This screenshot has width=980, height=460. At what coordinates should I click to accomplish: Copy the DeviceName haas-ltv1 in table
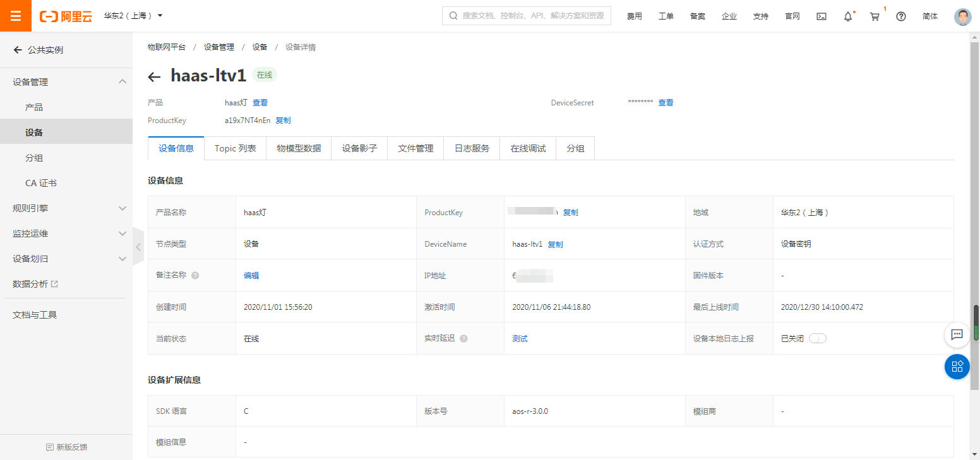point(555,244)
